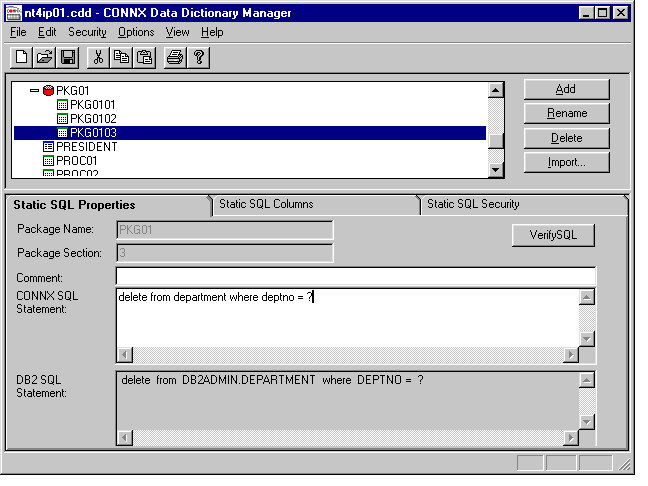Click the New document toolbar icon
648x486 pixels.
(x=21, y=57)
